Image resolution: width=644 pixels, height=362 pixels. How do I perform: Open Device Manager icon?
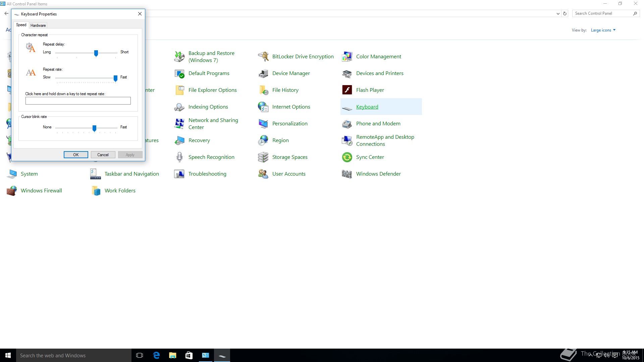click(263, 73)
